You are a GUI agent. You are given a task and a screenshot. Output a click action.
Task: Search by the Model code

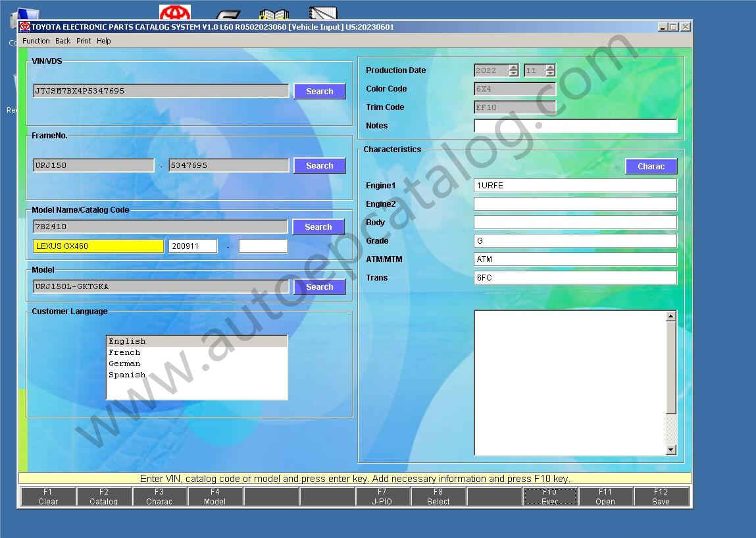coord(320,286)
